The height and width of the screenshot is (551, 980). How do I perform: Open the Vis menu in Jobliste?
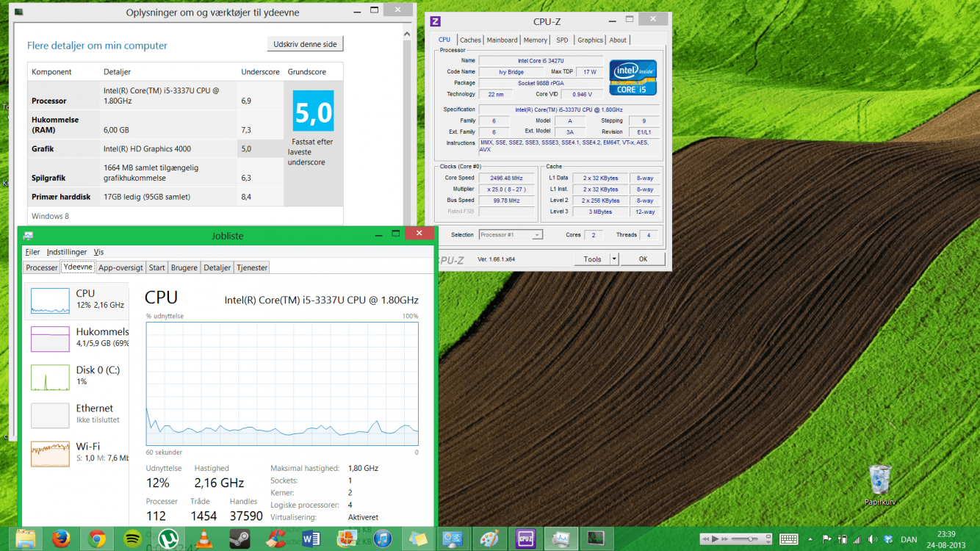[x=98, y=252]
